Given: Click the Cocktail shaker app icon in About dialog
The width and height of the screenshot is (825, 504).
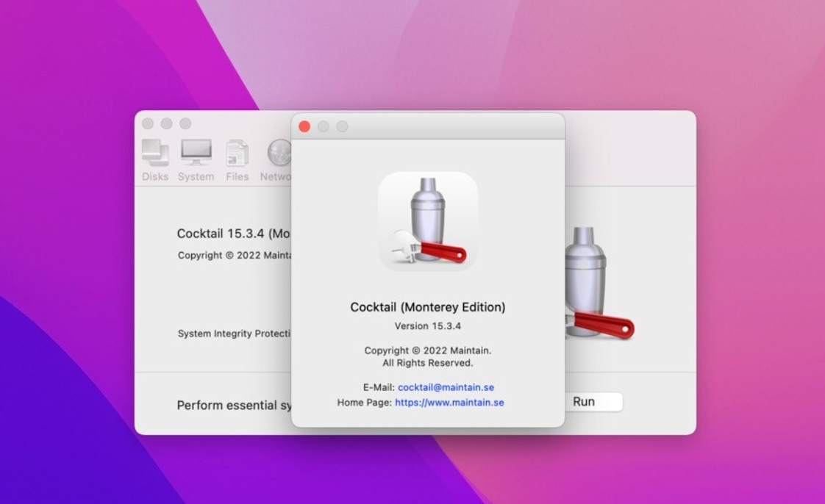Looking at the screenshot, I should 428,221.
